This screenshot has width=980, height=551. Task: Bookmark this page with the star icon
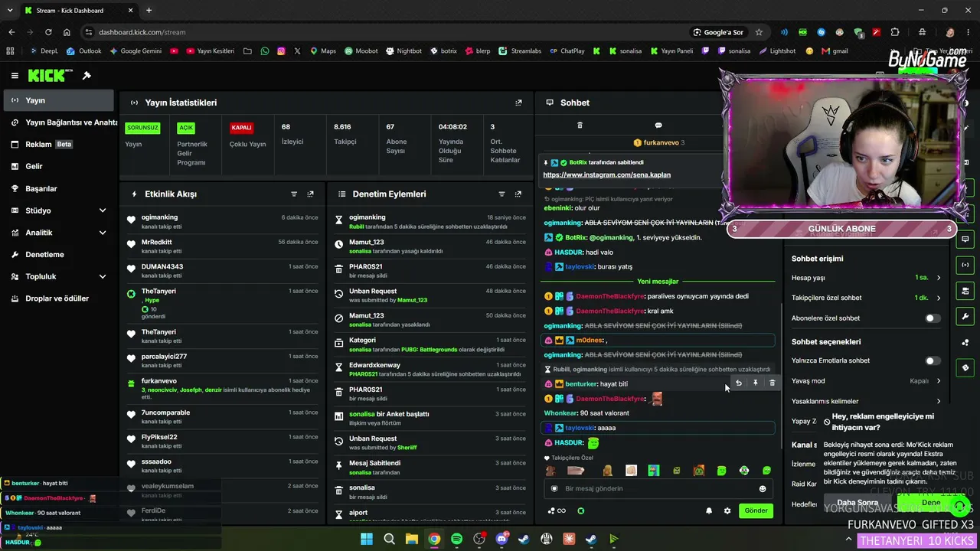click(x=759, y=32)
